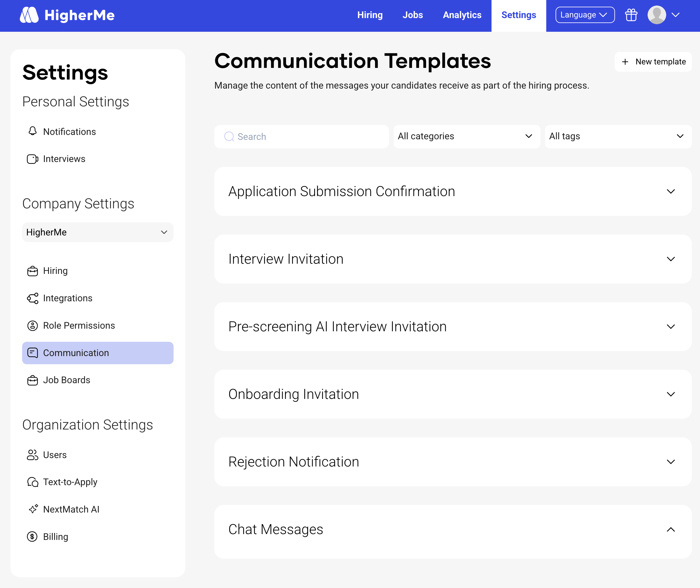Open Text-to-Apply chat icon

pos(32,482)
